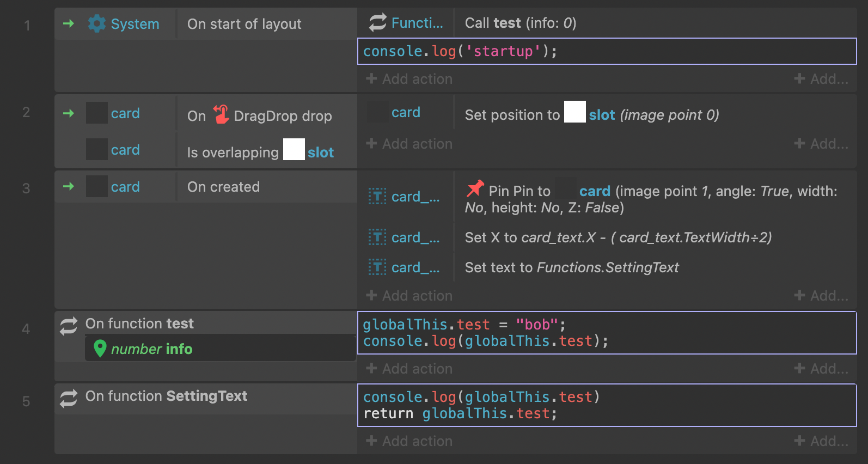Click the right-side Add... button in event 3
Viewport: 868px width, 464px height.
821,296
